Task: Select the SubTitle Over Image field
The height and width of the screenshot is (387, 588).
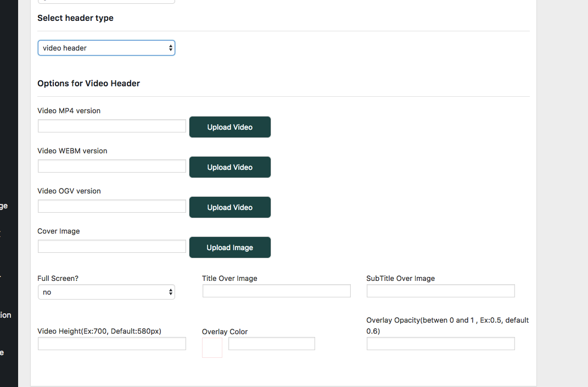Action: pyautogui.click(x=441, y=291)
